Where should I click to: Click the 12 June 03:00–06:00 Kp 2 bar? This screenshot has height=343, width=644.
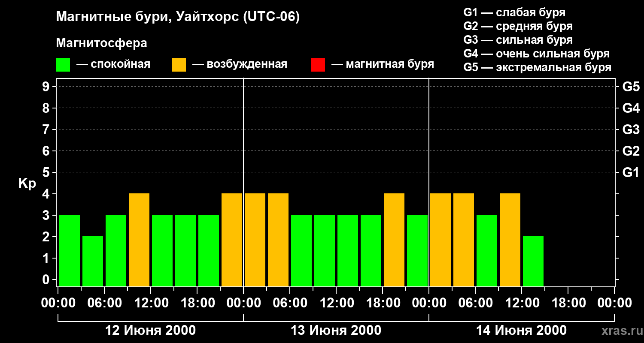[x=93, y=261]
